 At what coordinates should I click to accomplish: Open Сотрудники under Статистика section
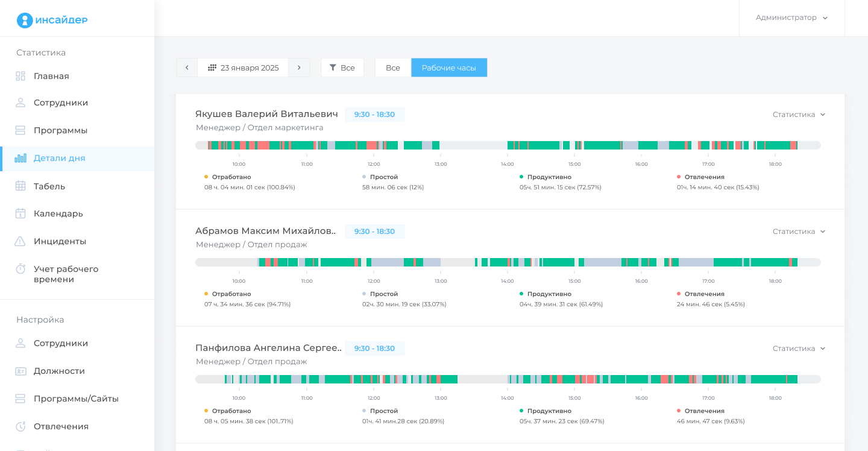[x=60, y=102]
